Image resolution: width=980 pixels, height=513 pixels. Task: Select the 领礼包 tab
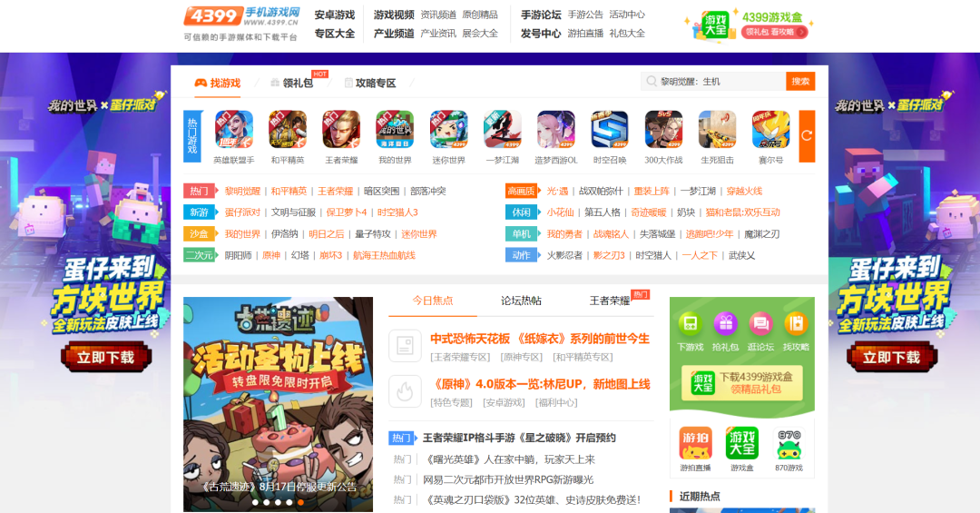[292, 84]
